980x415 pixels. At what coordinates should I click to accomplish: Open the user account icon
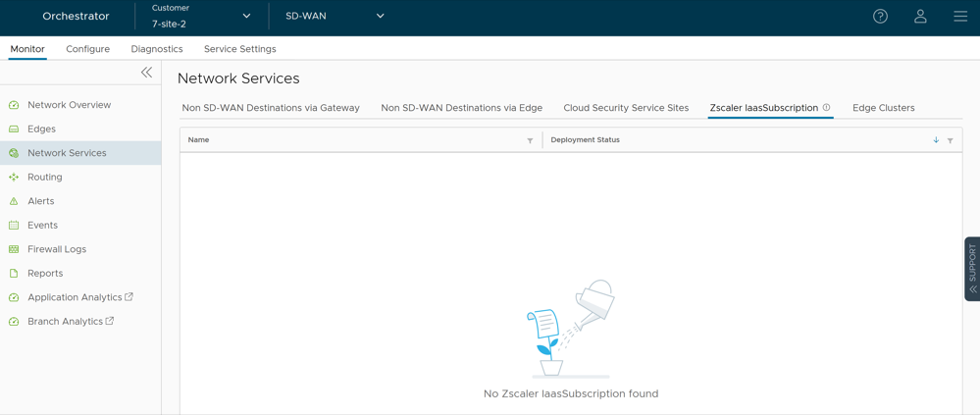tap(920, 17)
